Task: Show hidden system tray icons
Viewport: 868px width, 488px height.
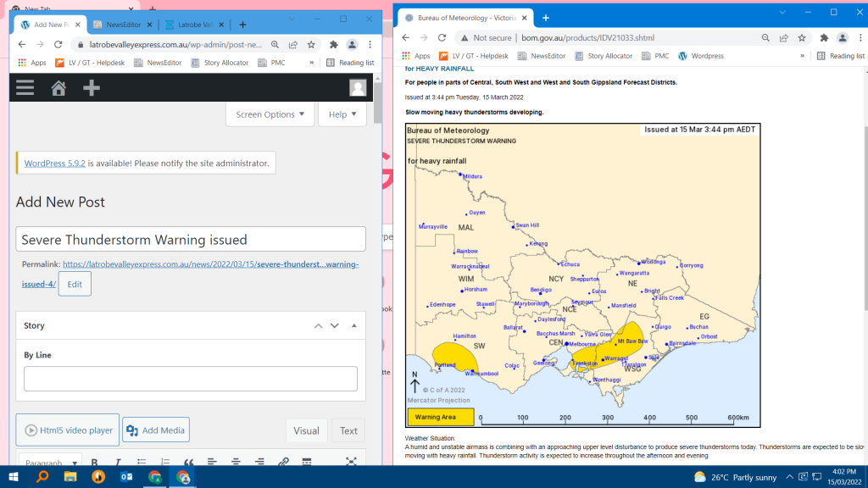Action: tap(789, 477)
